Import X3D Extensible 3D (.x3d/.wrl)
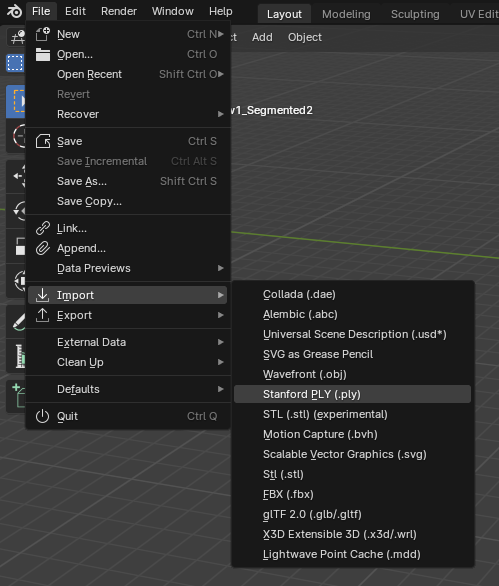 point(352,534)
